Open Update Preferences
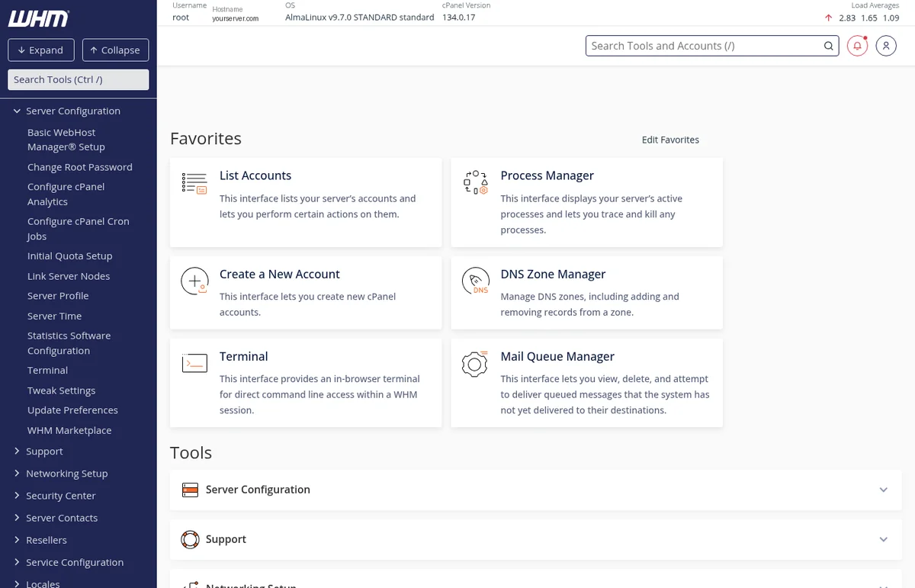915x588 pixels. pyautogui.click(x=72, y=410)
